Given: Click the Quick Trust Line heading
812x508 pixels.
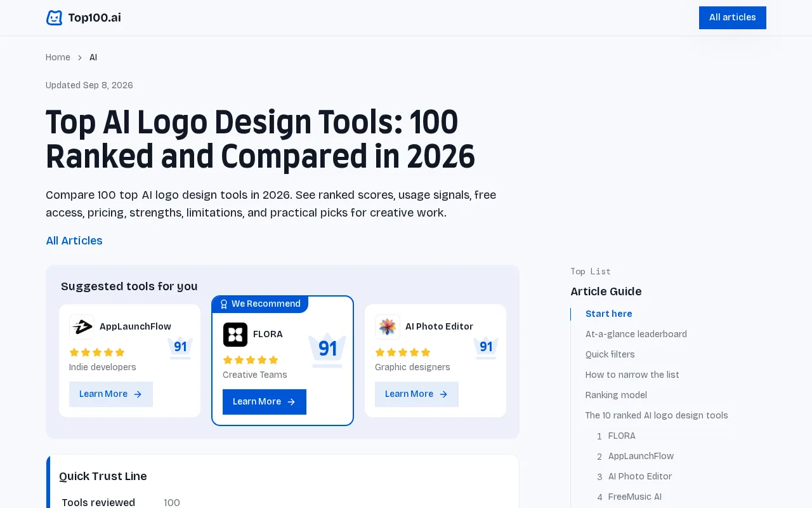Looking at the screenshot, I should point(103,476).
